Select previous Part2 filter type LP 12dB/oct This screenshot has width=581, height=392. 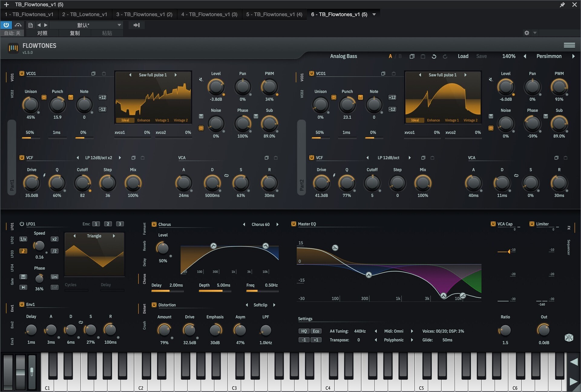click(x=367, y=158)
